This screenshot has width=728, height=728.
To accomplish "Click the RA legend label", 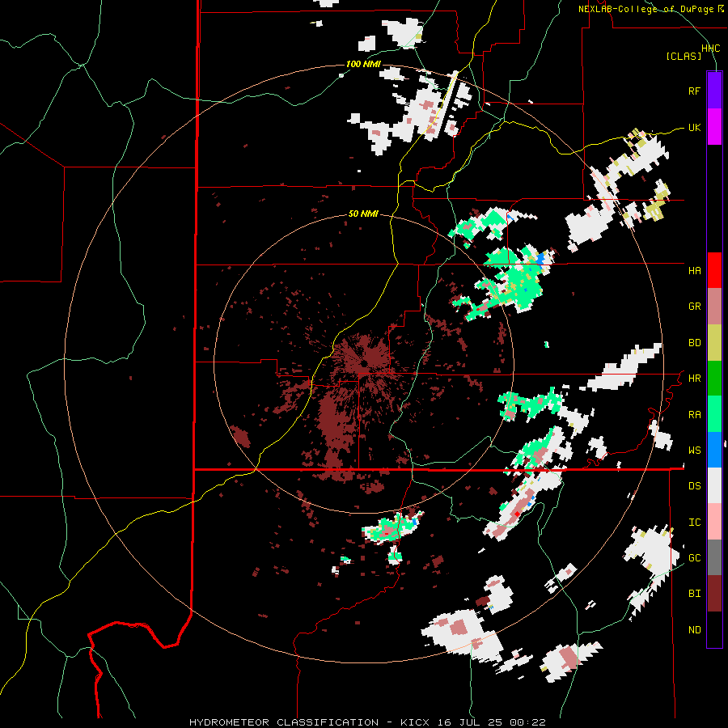I will (x=694, y=414).
